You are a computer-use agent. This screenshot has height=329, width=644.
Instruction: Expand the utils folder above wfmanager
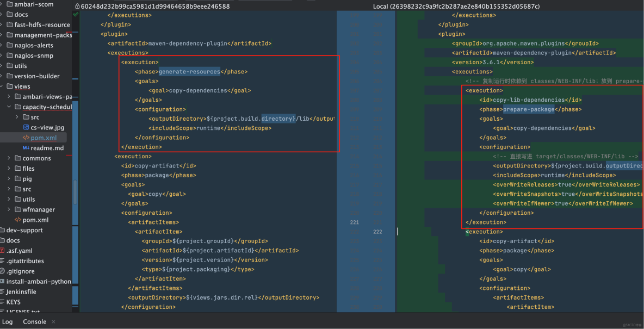9,199
